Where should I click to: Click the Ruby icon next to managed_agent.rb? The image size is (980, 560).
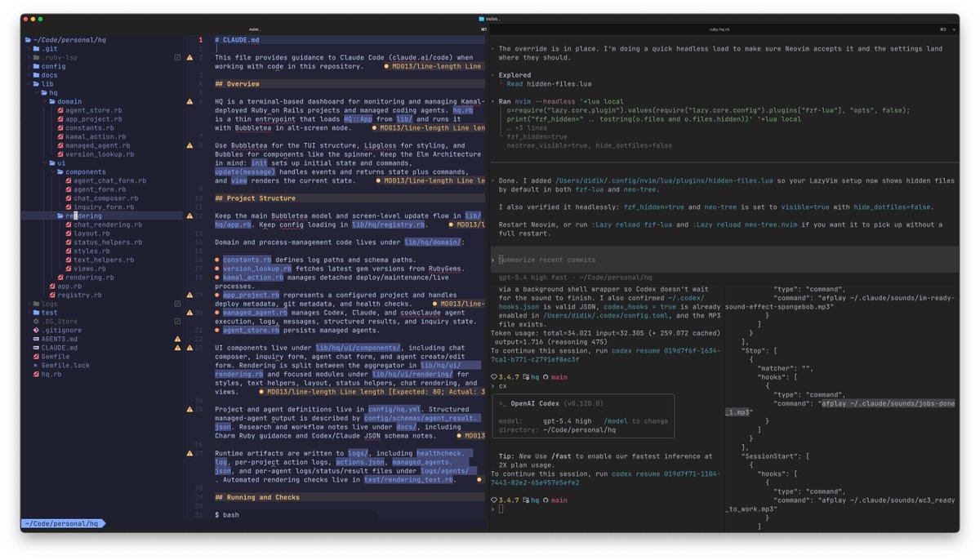click(x=60, y=145)
